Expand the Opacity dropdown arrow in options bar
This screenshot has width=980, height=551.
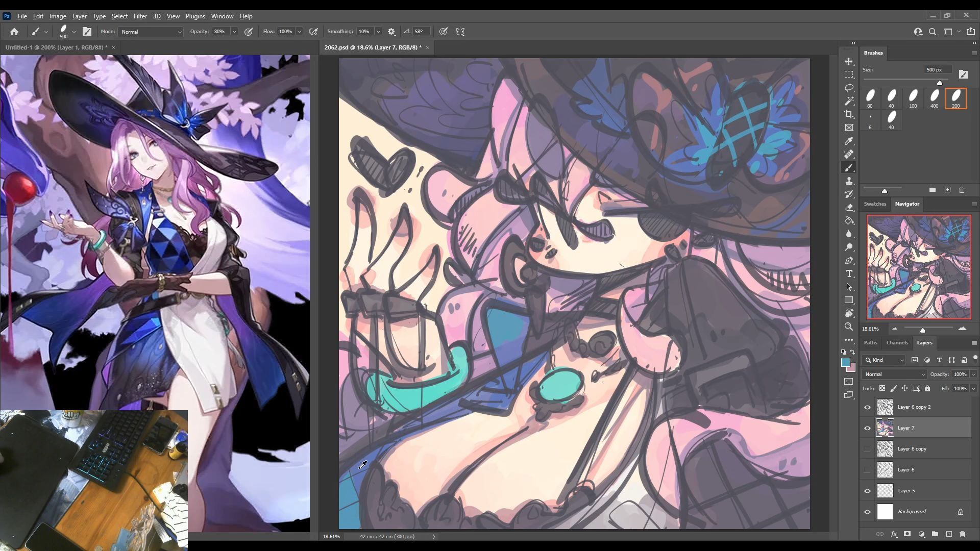click(234, 32)
